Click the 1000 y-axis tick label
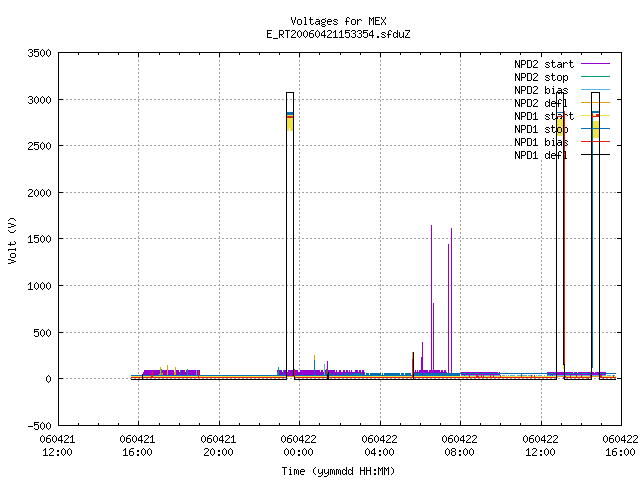The height and width of the screenshot is (480, 640). 40,286
